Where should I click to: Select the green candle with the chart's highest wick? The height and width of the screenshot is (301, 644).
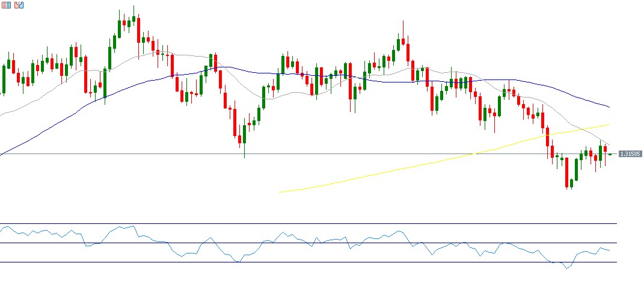click(133, 18)
